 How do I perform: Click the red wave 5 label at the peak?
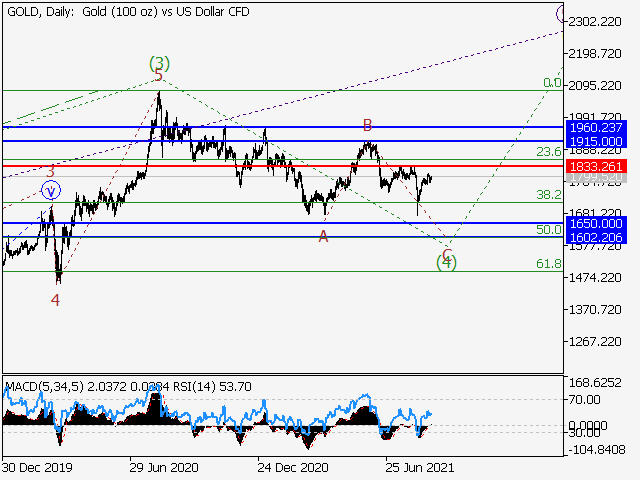coord(159,75)
